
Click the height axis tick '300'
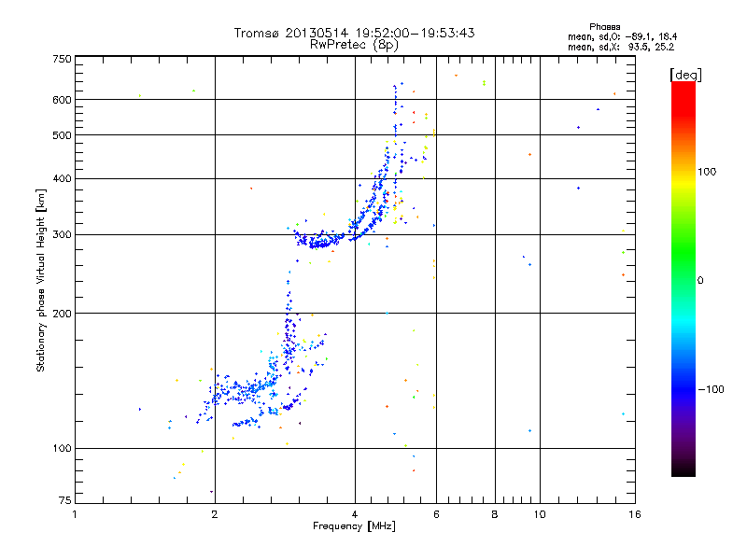[62, 234]
